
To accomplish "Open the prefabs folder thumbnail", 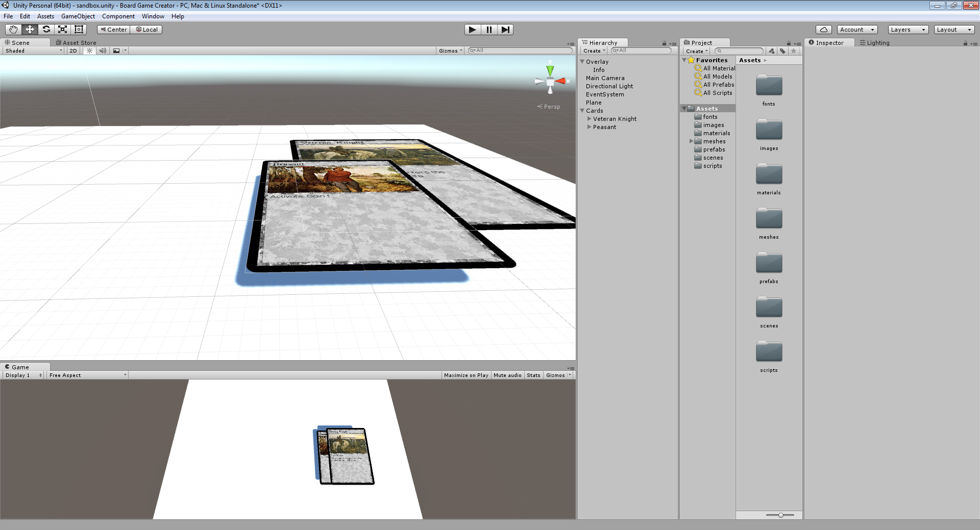I will (769, 263).
